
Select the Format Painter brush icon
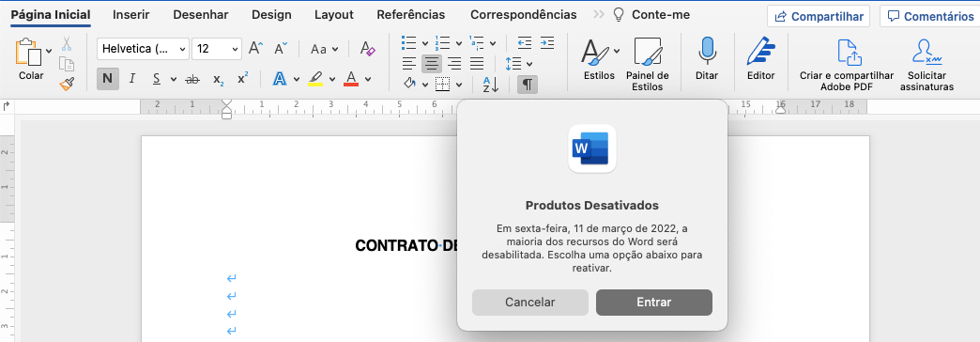[67, 84]
